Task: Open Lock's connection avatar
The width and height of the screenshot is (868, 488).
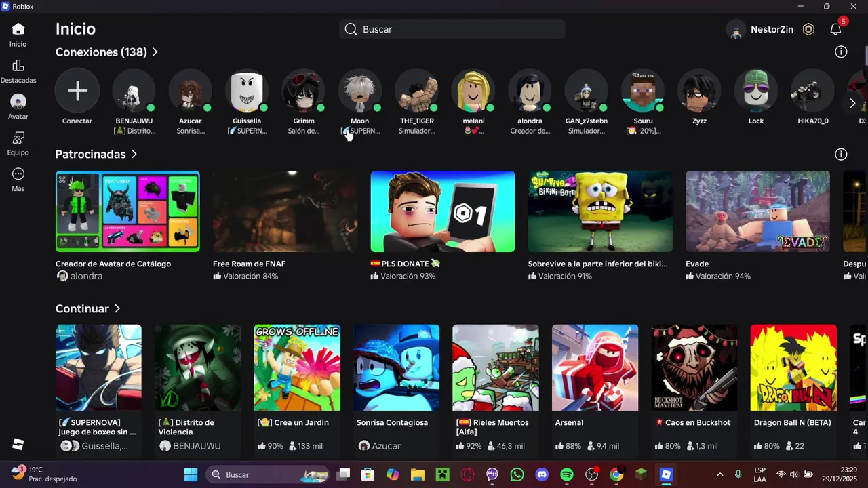Action: tap(756, 91)
